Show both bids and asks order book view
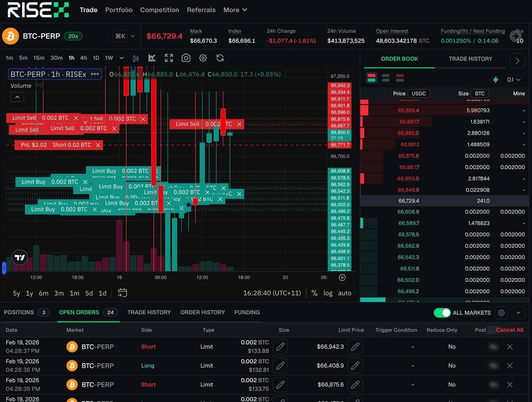 [372, 78]
